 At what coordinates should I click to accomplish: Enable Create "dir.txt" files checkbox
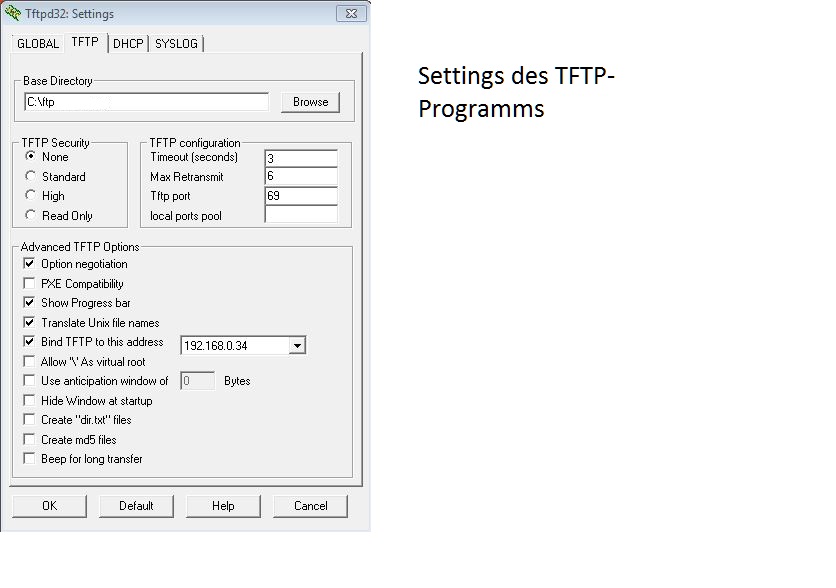click(x=29, y=420)
